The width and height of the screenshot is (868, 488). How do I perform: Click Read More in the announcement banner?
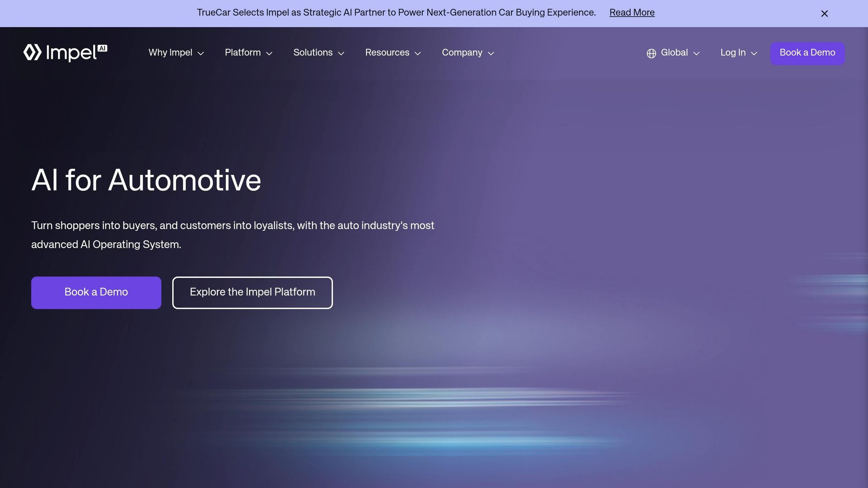tap(632, 13)
